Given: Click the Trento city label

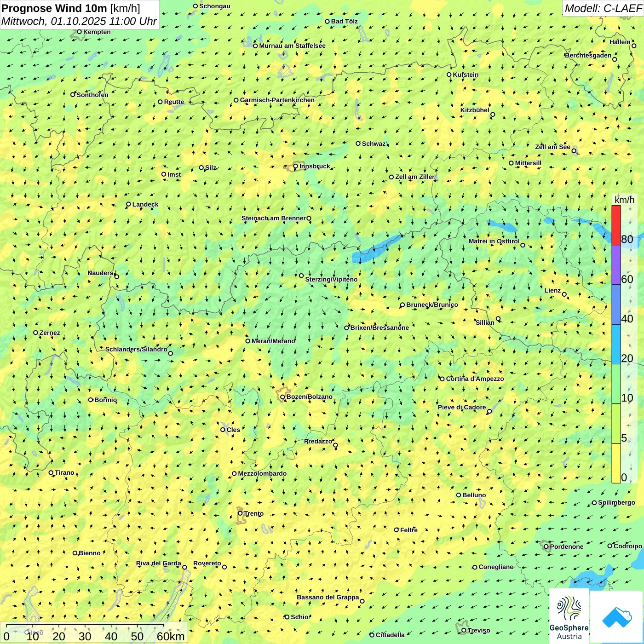Looking at the screenshot, I should click(254, 513).
